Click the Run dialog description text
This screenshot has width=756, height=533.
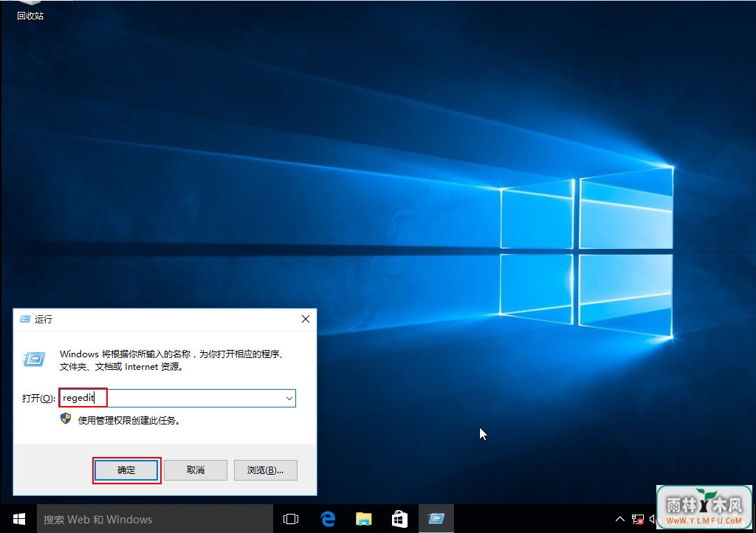click(171, 360)
